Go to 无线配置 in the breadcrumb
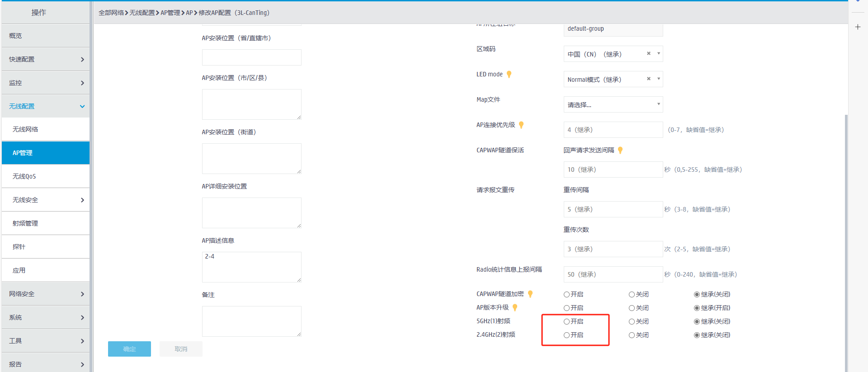This screenshot has width=868, height=372. pyautogui.click(x=142, y=13)
